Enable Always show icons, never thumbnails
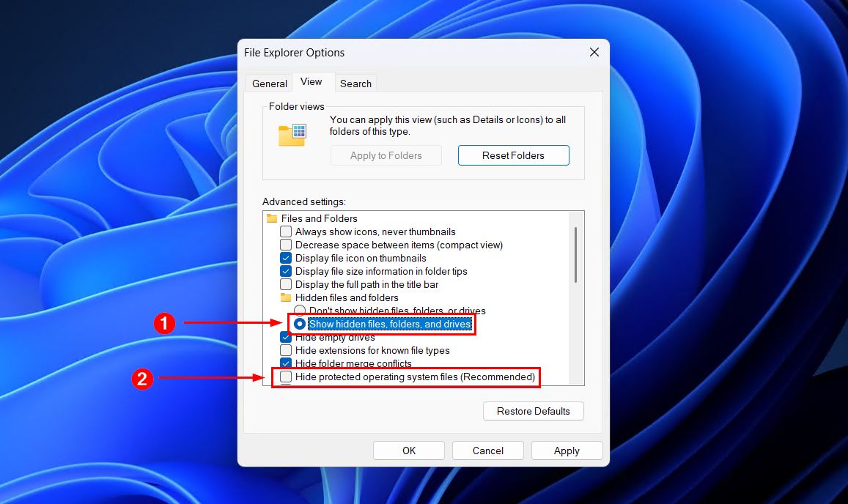848x504 pixels. 286,231
